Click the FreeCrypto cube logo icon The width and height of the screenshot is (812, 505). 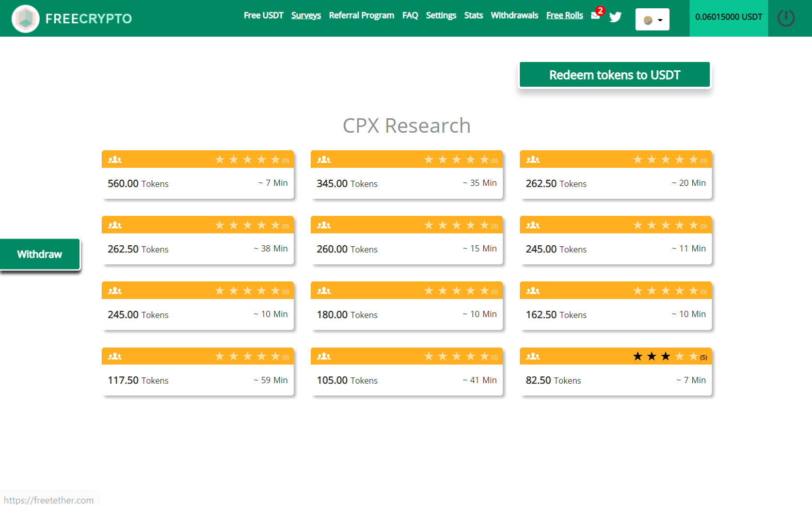click(x=25, y=19)
